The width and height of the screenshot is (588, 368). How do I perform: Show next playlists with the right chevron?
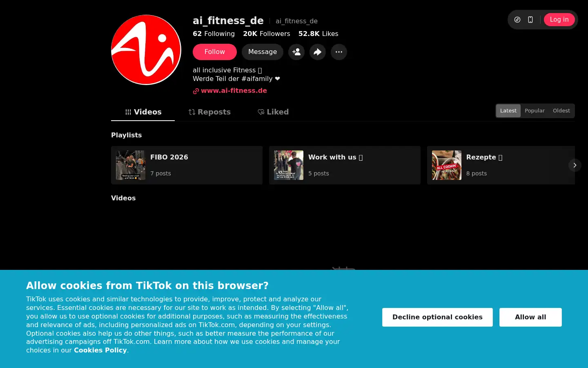point(575,165)
